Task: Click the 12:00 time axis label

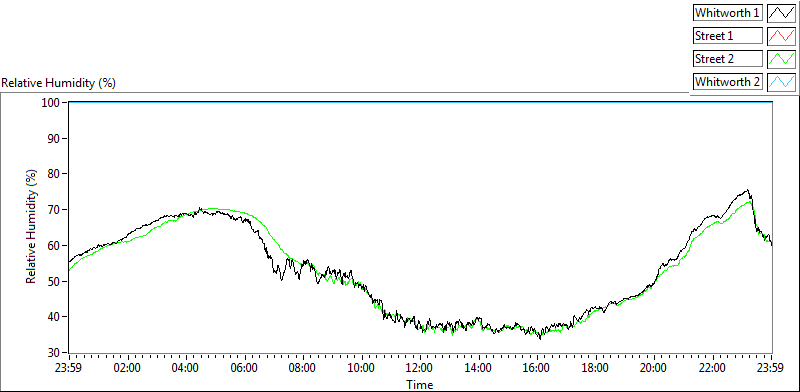Action: (420, 368)
